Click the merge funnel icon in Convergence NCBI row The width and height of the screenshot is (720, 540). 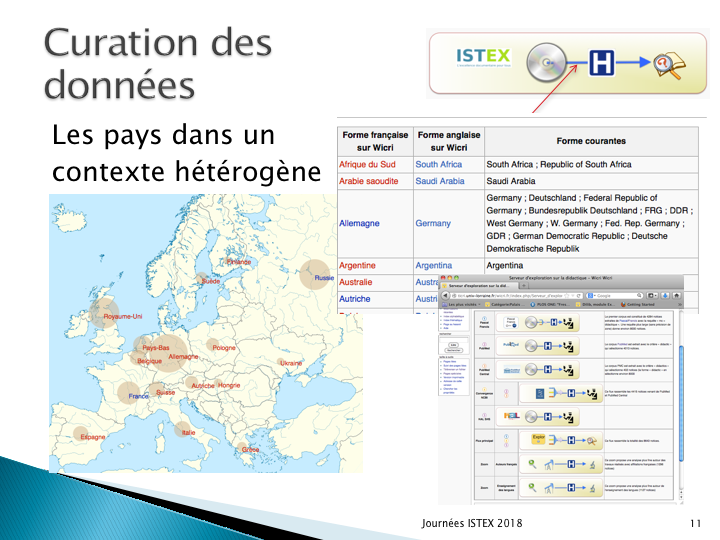click(x=552, y=393)
